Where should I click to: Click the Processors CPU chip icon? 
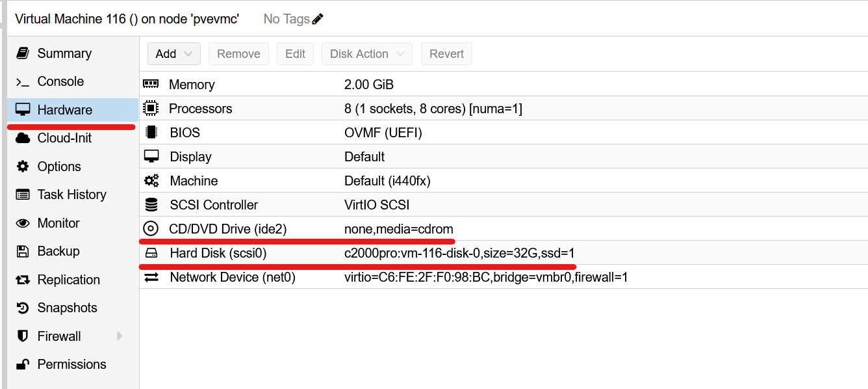tap(151, 108)
